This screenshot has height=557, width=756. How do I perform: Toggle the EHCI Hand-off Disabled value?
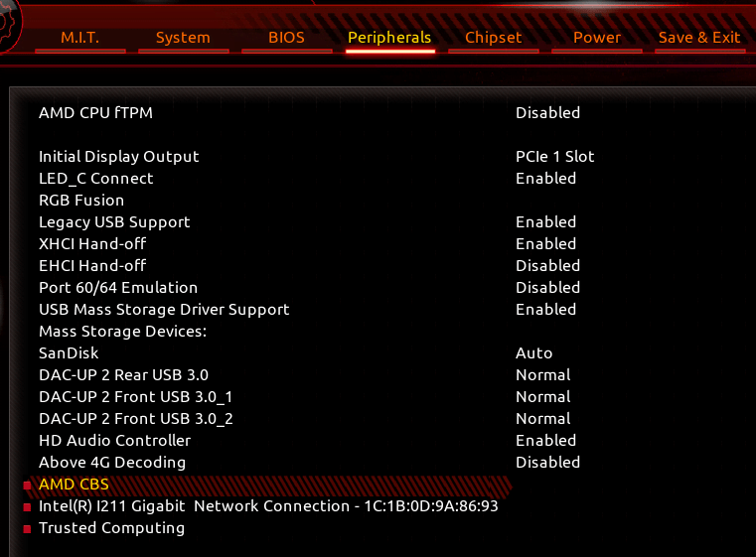tap(547, 265)
